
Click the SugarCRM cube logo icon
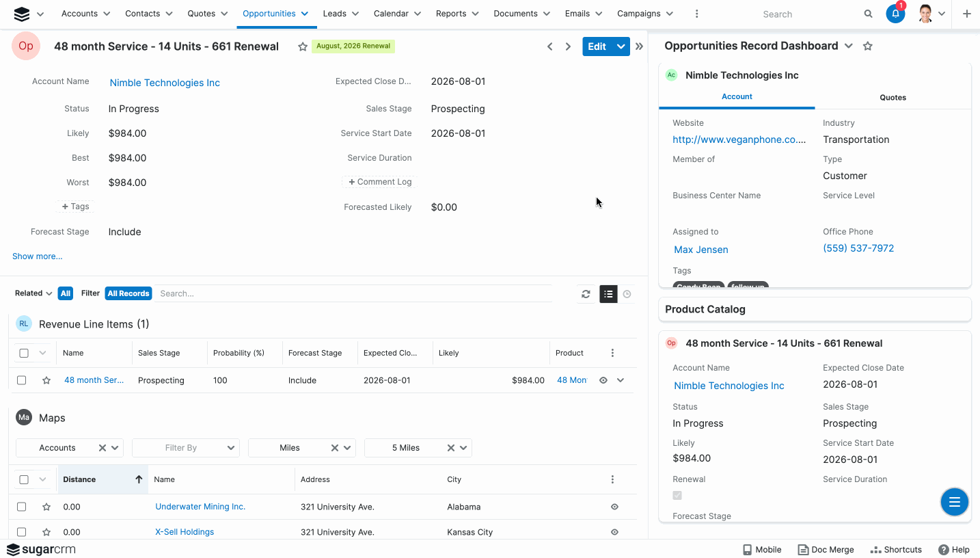tap(22, 14)
